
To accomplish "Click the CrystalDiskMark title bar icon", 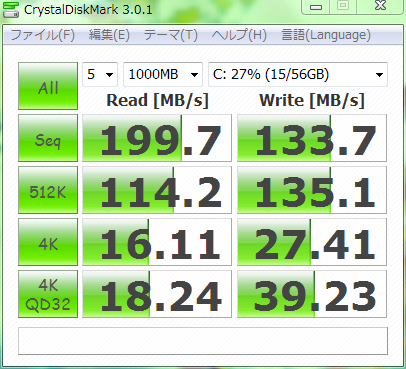I will coord(10,9).
